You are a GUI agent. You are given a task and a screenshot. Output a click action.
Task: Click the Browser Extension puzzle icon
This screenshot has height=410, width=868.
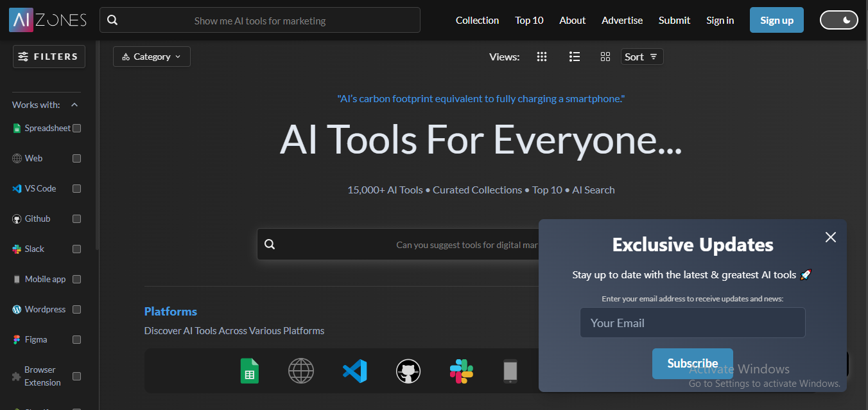(x=17, y=376)
